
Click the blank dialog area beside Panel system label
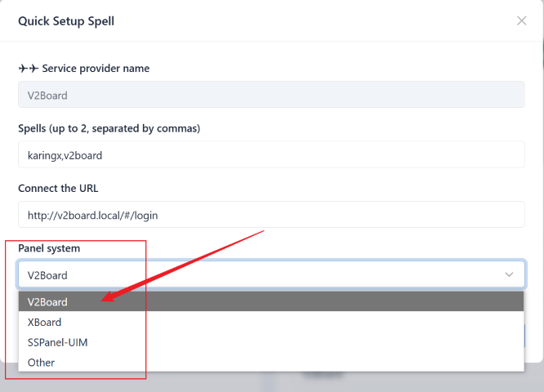pos(327,247)
